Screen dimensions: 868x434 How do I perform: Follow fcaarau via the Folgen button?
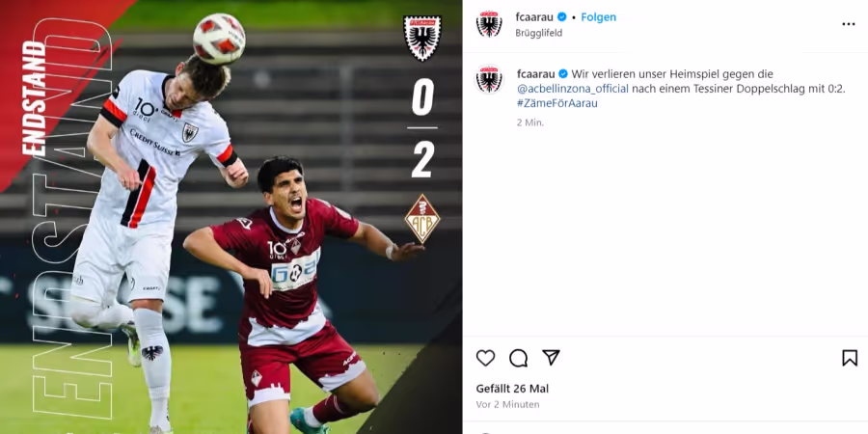598,17
